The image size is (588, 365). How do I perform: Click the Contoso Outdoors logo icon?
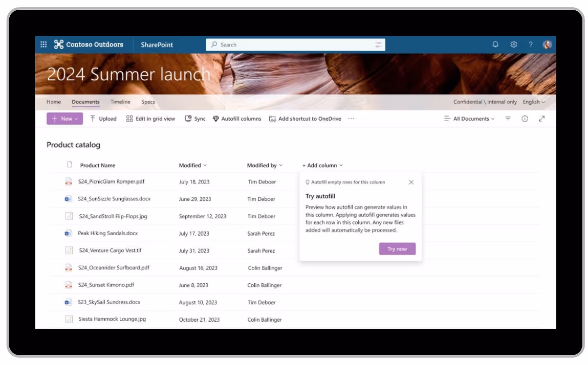(58, 44)
